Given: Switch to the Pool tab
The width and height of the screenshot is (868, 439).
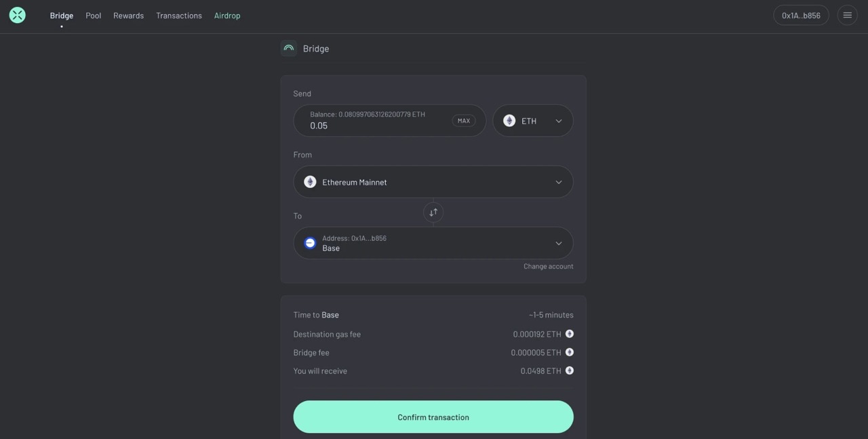Looking at the screenshot, I should [93, 14].
